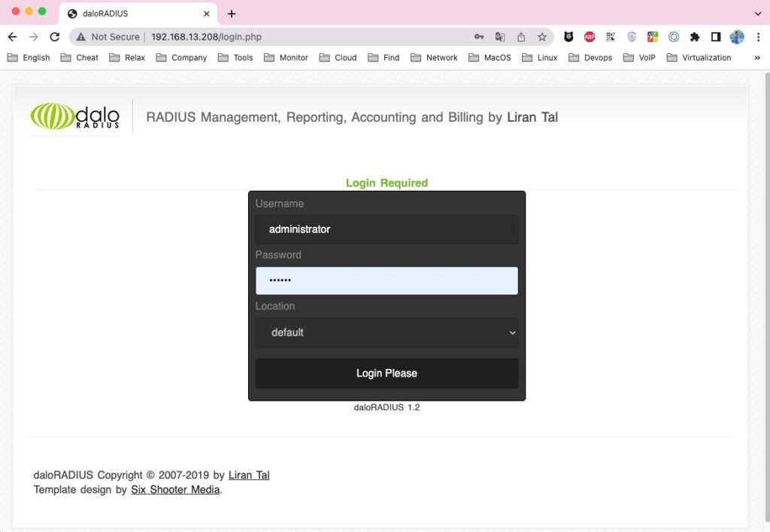Open the black cat-face extension icon
The height and width of the screenshot is (532, 770).
point(568,37)
